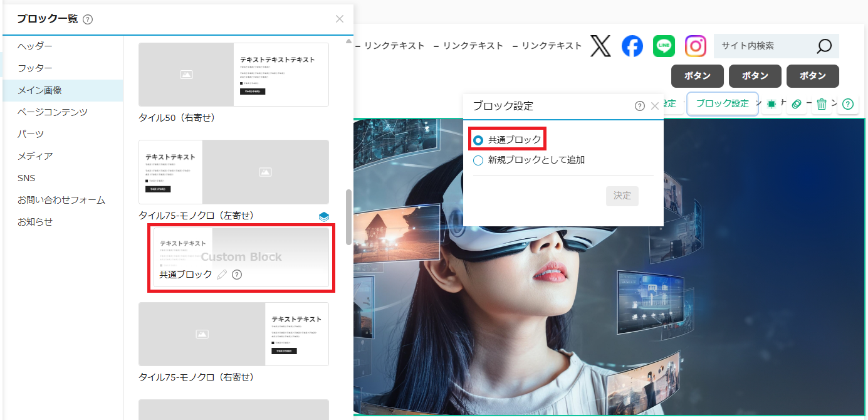Click the green link clip icon

click(x=797, y=104)
